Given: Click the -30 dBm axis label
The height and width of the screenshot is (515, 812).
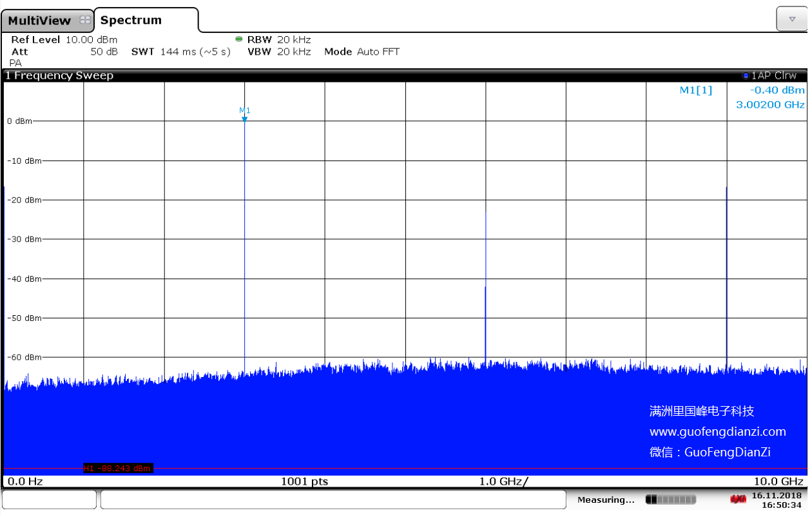Looking at the screenshot, I should point(24,239).
